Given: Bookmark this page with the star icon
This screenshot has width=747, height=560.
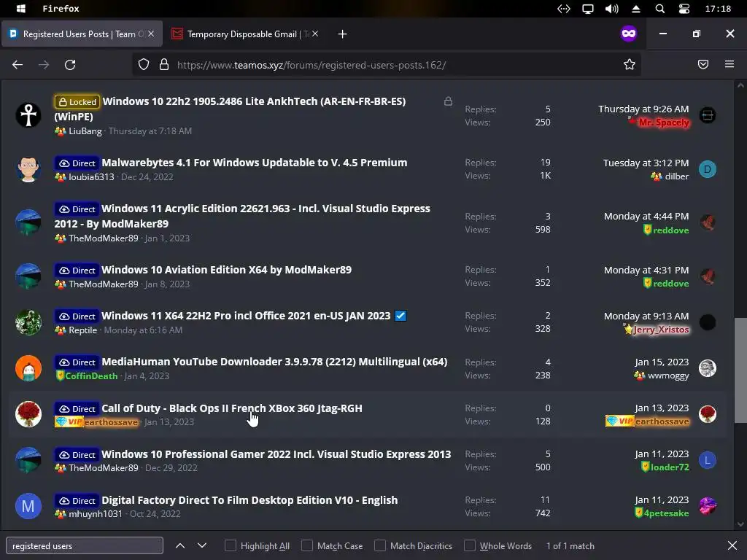Looking at the screenshot, I should point(630,65).
